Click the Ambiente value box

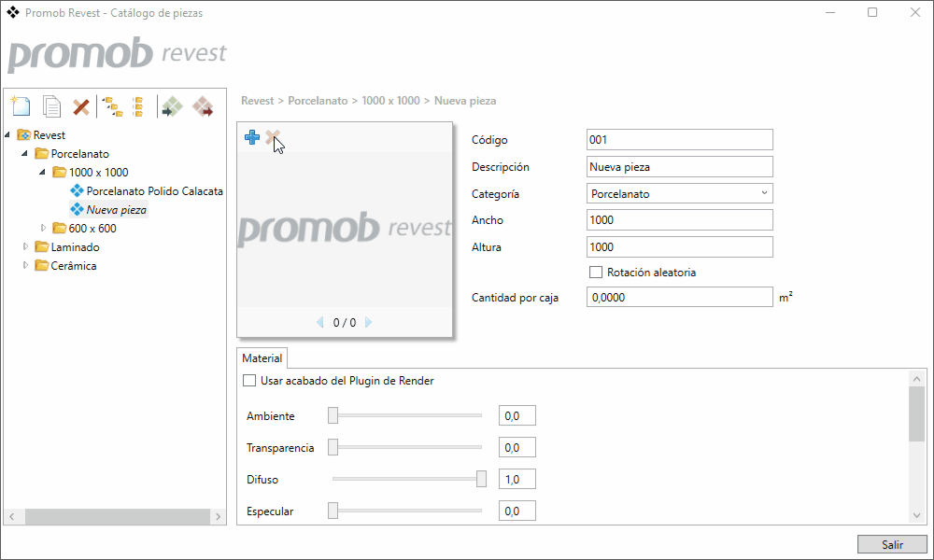(x=517, y=415)
